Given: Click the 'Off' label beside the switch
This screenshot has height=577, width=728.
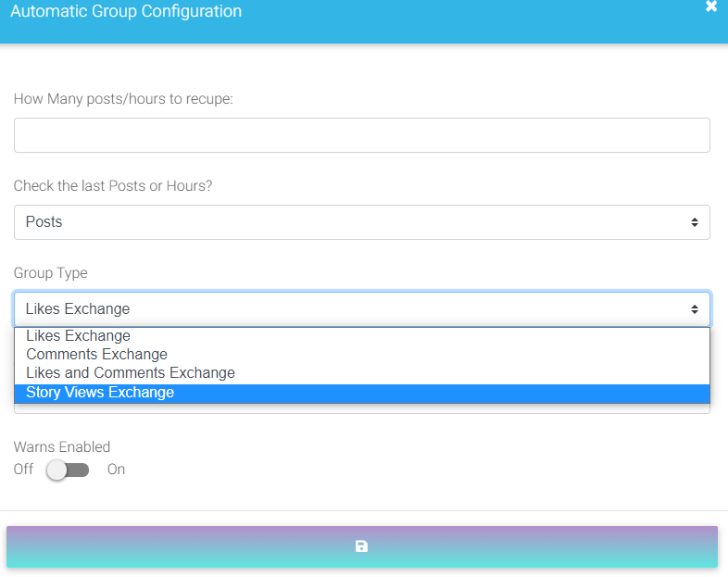Looking at the screenshot, I should pos(23,470).
